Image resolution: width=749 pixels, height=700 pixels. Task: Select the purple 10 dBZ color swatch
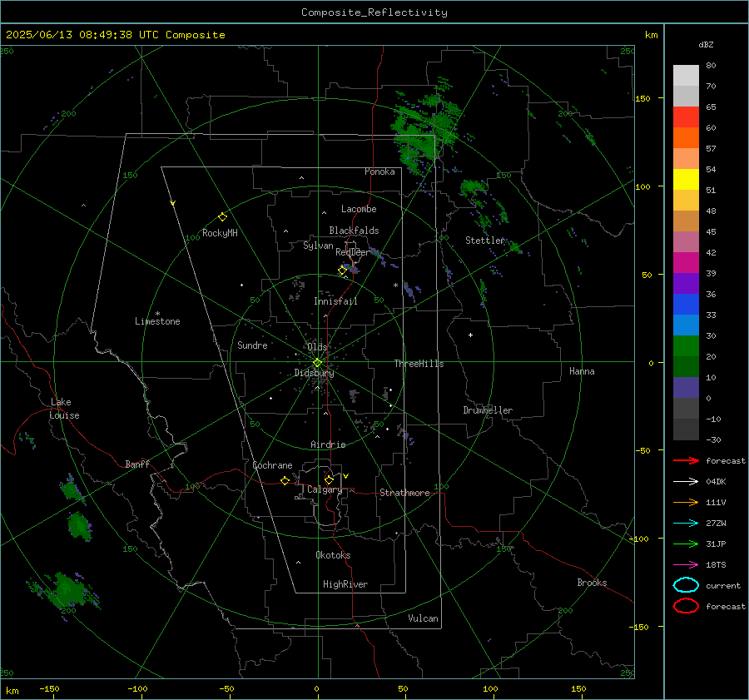[x=686, y=387]
